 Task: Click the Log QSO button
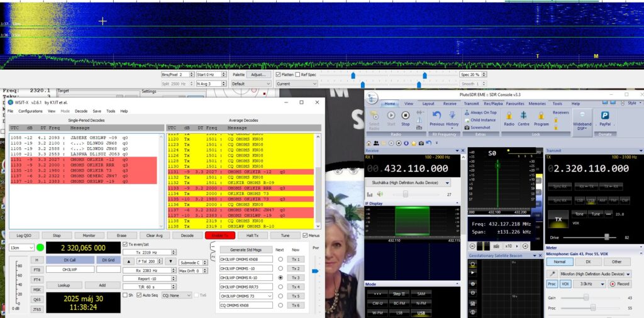click(x=24, y=236)
